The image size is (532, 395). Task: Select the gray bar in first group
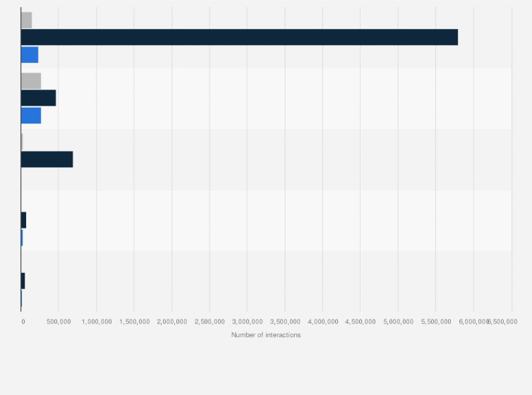pos(27,20)
